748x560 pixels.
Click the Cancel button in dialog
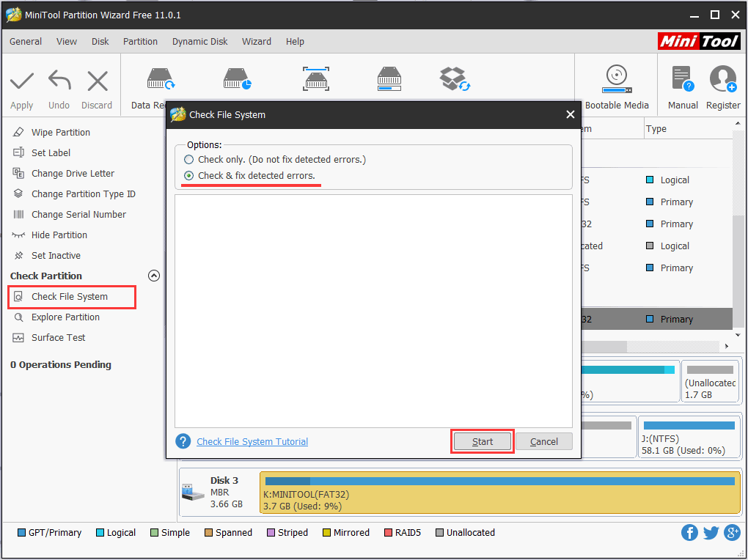pos(544,442)
